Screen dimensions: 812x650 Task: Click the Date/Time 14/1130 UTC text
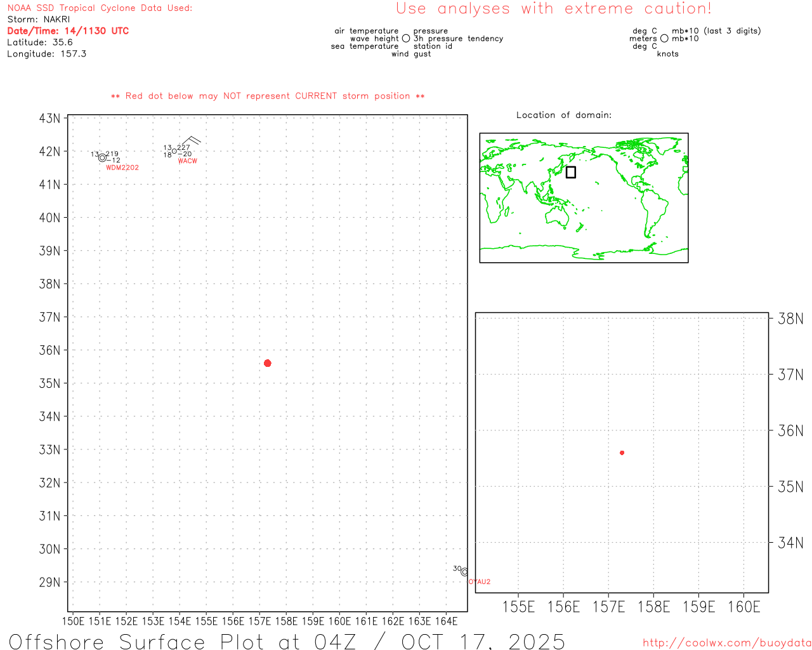[68, 31]
